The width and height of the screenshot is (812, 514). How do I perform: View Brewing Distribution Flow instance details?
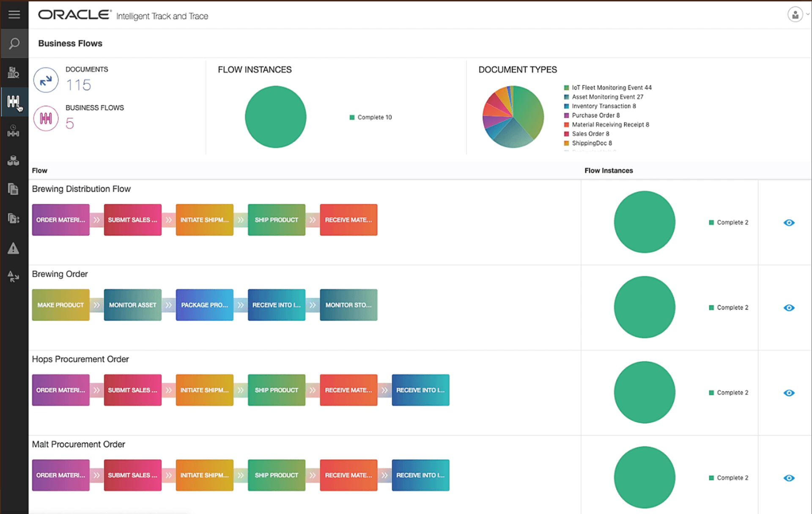point(789,223)
